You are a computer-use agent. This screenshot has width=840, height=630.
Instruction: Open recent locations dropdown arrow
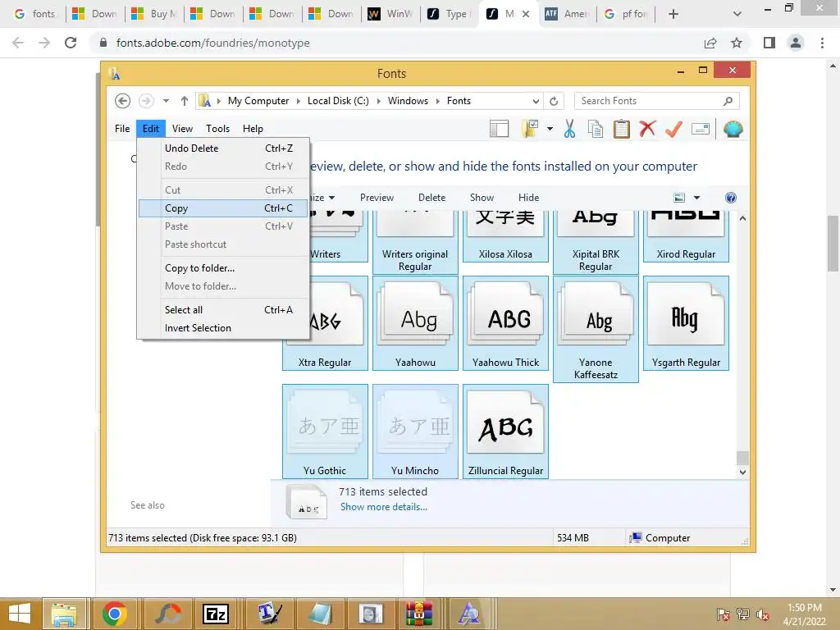pyautogui.click(x=166, y=101)
